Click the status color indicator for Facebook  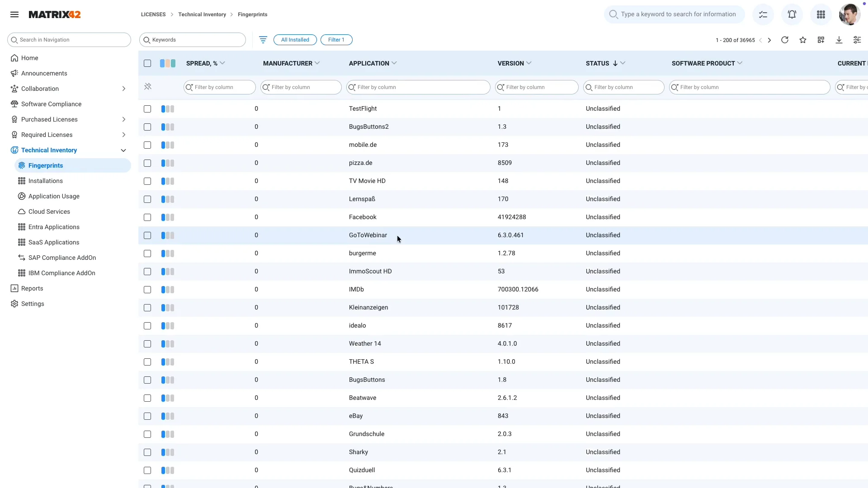168,217
